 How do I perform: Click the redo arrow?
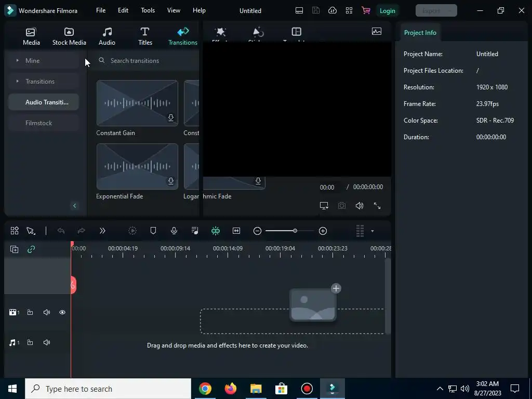(x=82, y=231)
